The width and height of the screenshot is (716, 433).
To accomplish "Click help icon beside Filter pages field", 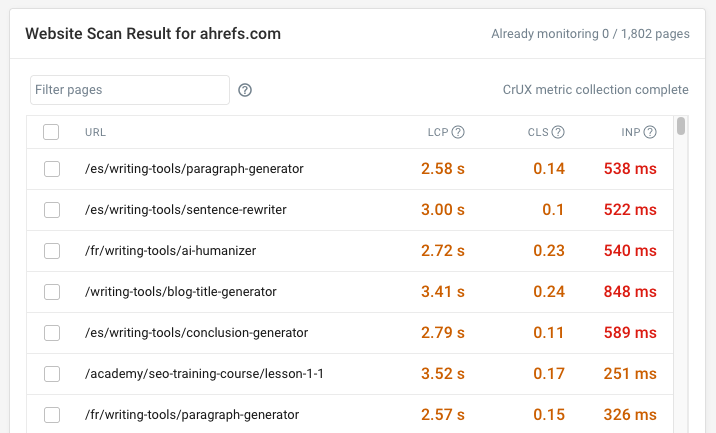I will click(245, 90).
